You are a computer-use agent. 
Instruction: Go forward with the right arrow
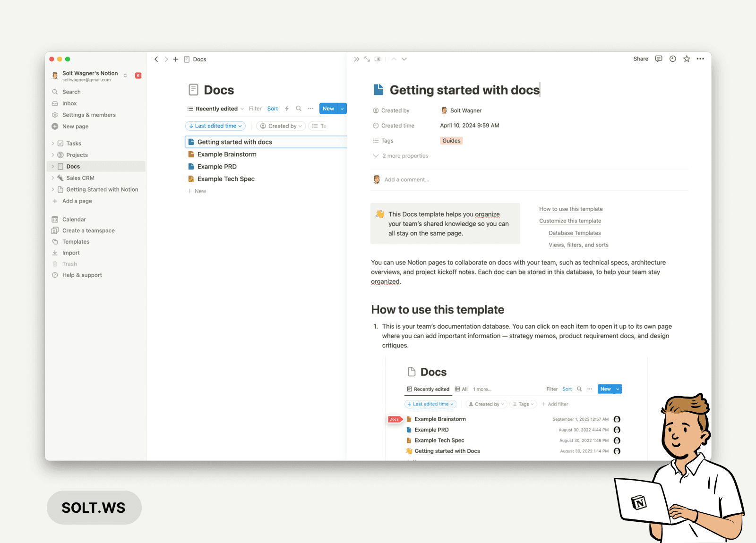(x=166, y=59)
